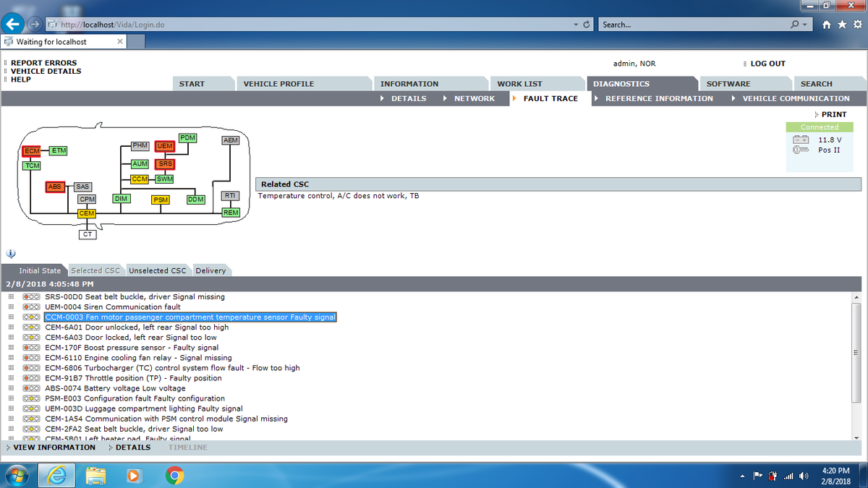Switch to the Unselected CSC tab
868x488 pixels.
(157, 270)
